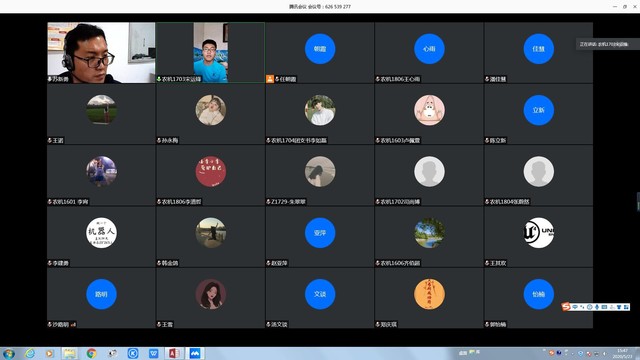This screenshot has height=360, width=640.
Task: Open the WPS Writer taskbar icon
Action: pyautogui.click(x=153, y=353)
